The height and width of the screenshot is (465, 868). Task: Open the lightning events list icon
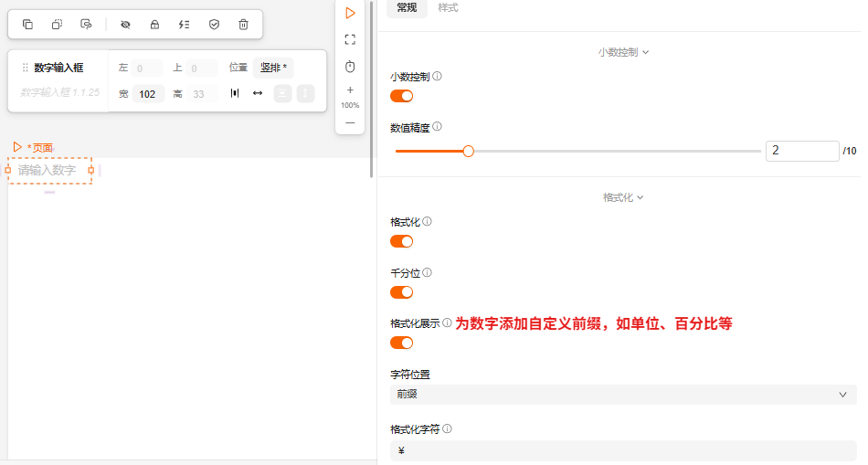[184, 25]
